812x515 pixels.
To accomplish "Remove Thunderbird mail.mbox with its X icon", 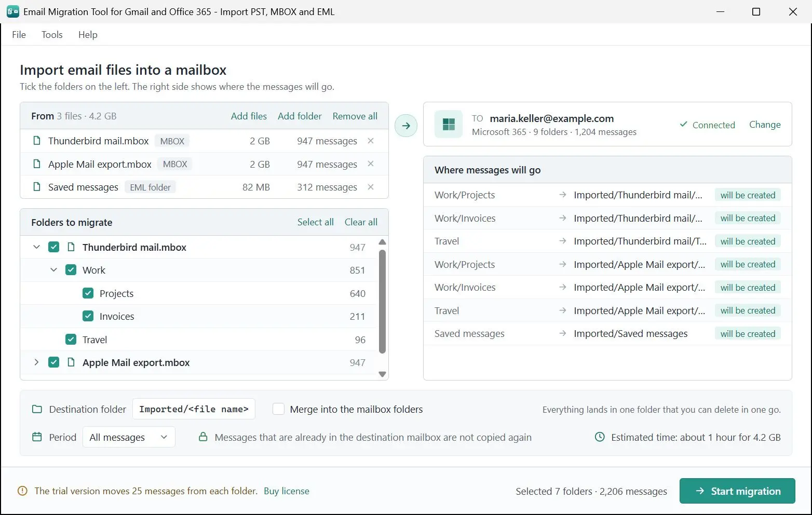I will [x=371, y=141].
